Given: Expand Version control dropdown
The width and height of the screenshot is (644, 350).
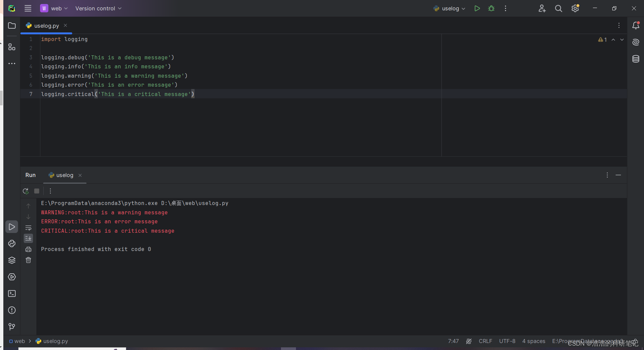Looking at the screenshot, I should pyautogui.click(x=98, y=8).
